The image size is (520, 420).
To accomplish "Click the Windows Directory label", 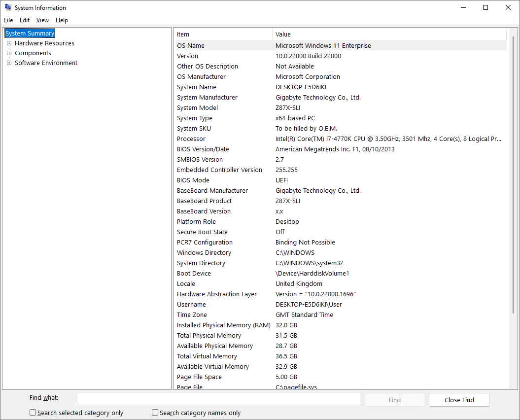I will coord(204,252).
